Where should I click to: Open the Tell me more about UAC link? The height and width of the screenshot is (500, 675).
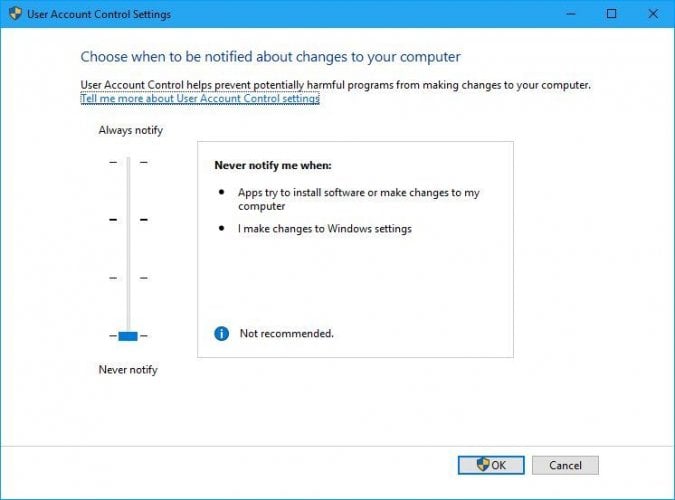click(200, 99)
